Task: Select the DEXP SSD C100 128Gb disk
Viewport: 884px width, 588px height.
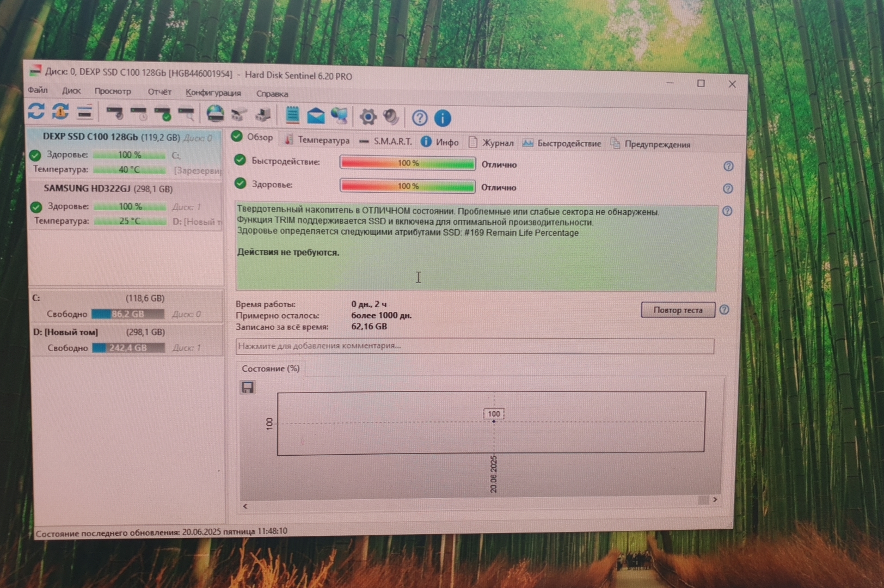Action: (125, 152)
